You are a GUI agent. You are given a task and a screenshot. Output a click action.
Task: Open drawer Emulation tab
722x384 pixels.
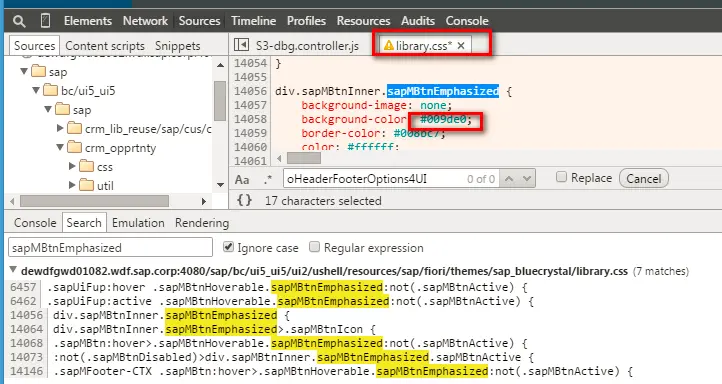pyautogui.click(x=138, y=223)
